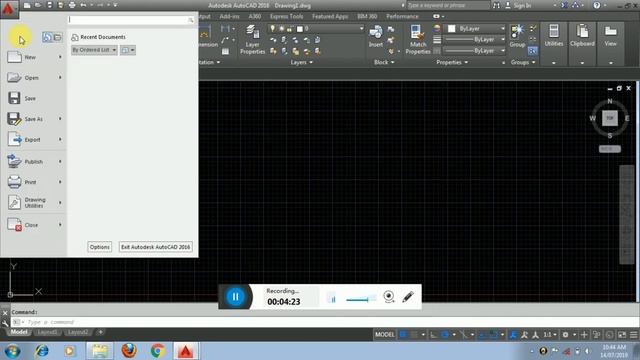Expand the Export submenu arrow

pos(60,140)
